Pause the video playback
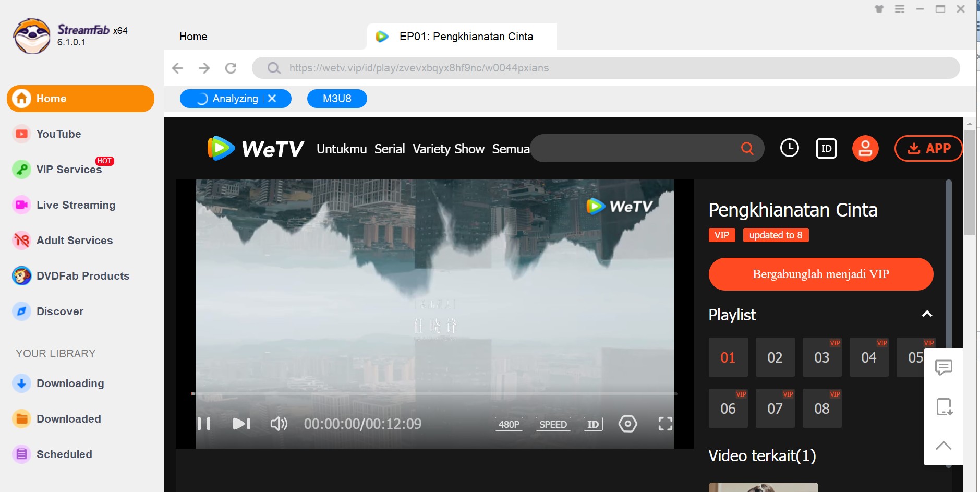980x492 pixels. pos(204,424)
